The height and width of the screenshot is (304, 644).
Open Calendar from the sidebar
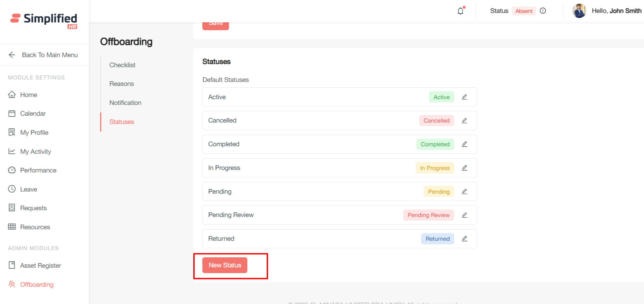tap(33, 114)
